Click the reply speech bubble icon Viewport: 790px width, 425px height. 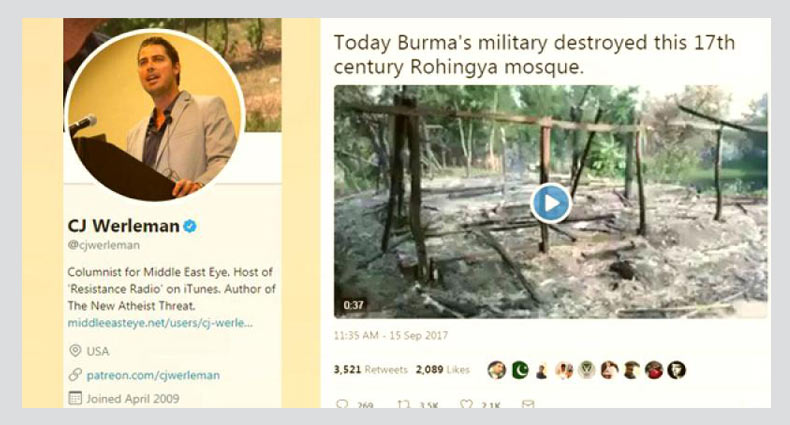pos(342,404)
